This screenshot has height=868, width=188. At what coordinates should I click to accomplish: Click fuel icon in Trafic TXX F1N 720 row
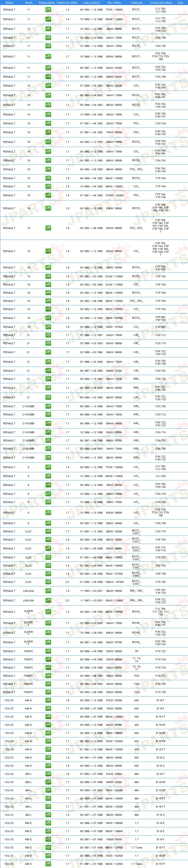click(x=48, y=692)
